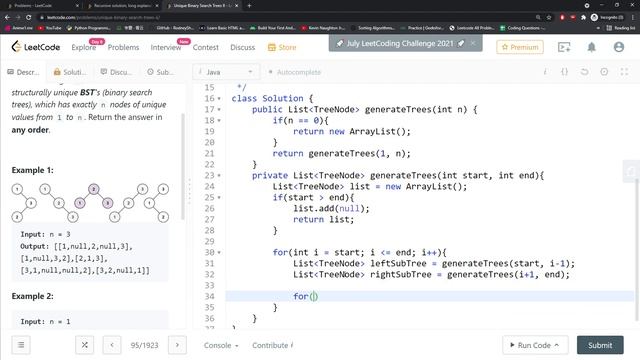Dismiss the July LeetCoding Challenge banner
Image resolution: width=640 pixels, height=360 pixels.
473,43
